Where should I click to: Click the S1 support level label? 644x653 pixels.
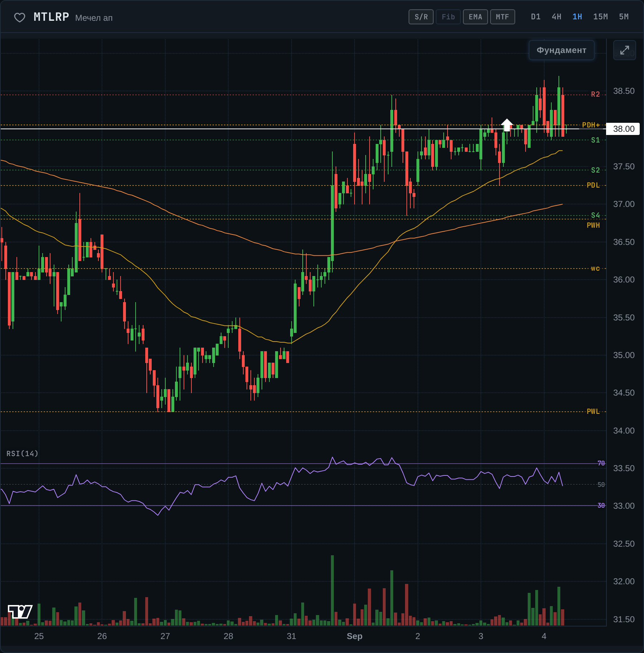(x=595, y=140)
